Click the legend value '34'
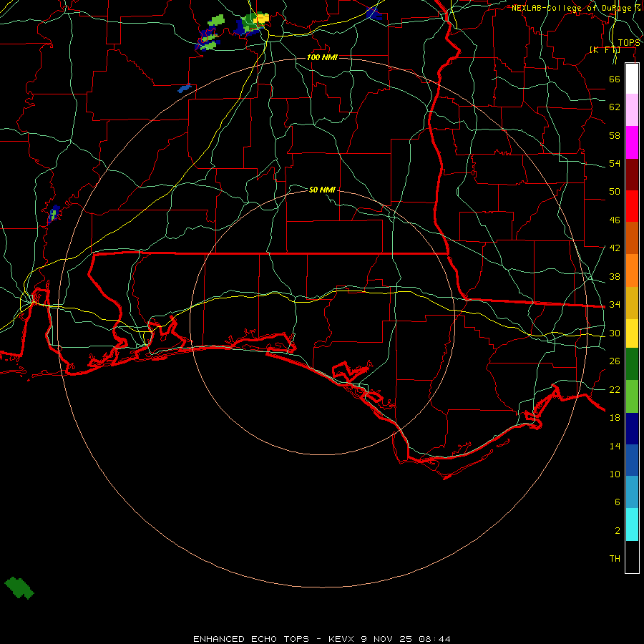Screen dimensions: 644x644 coord(615,304)
